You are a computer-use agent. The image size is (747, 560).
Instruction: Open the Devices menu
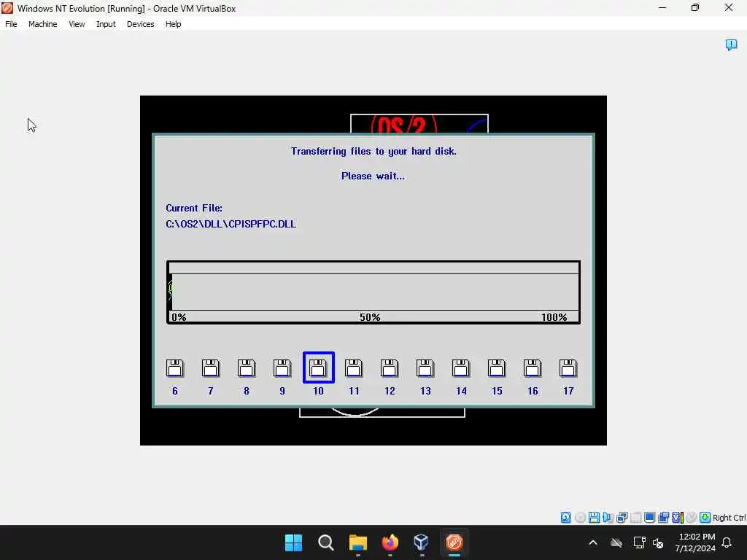141,24
